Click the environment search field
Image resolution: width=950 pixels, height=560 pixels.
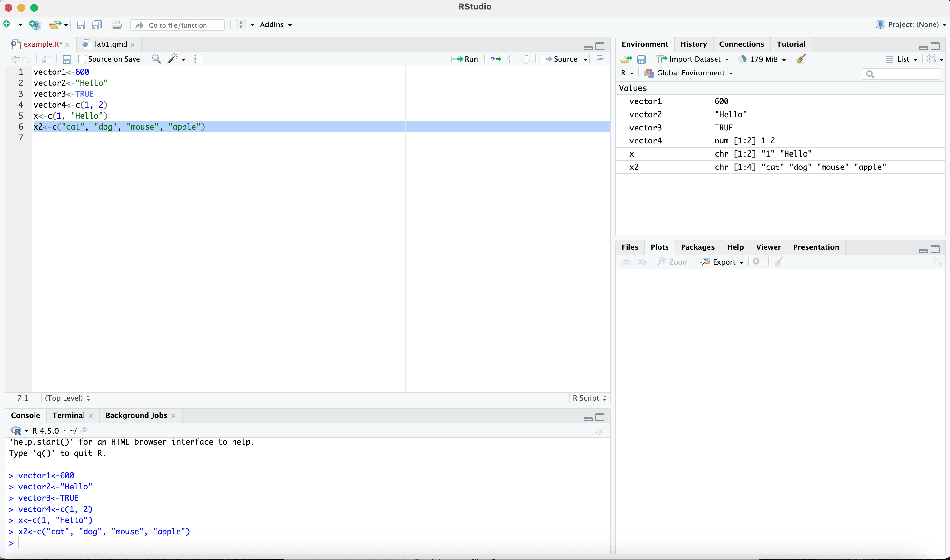pyautogui.click(x=905, y=74)
